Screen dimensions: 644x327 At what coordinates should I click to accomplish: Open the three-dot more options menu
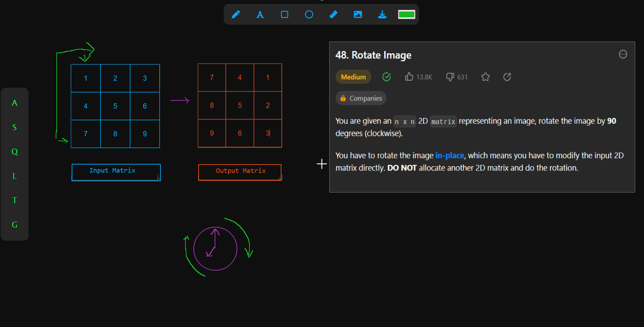click(x=623, y=54)
